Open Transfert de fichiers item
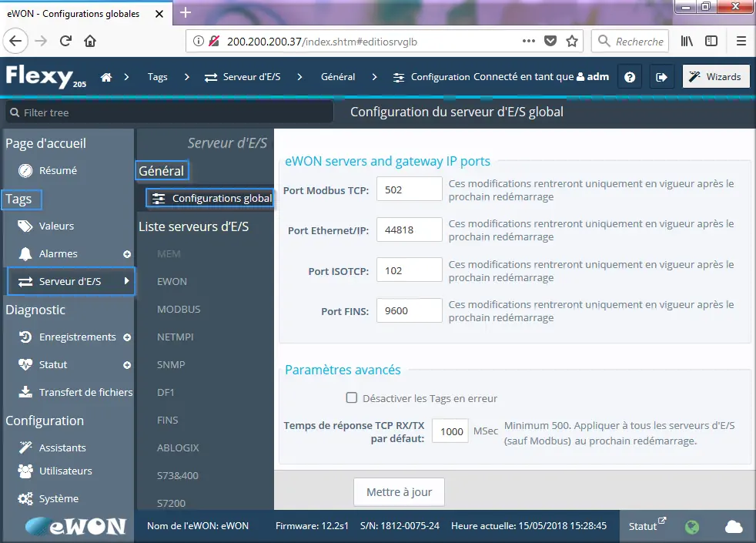 click(x=75, y=392)
